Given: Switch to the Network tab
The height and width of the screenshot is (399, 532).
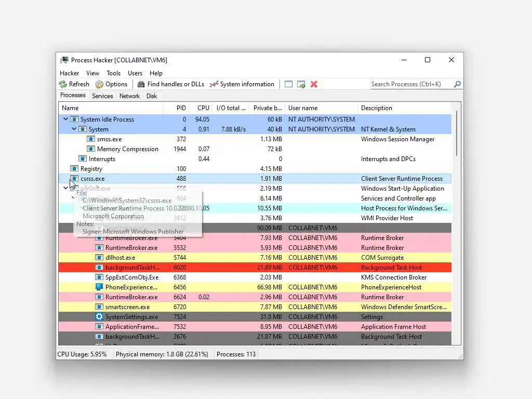Looking at the screenshot, I should point(129,96).
